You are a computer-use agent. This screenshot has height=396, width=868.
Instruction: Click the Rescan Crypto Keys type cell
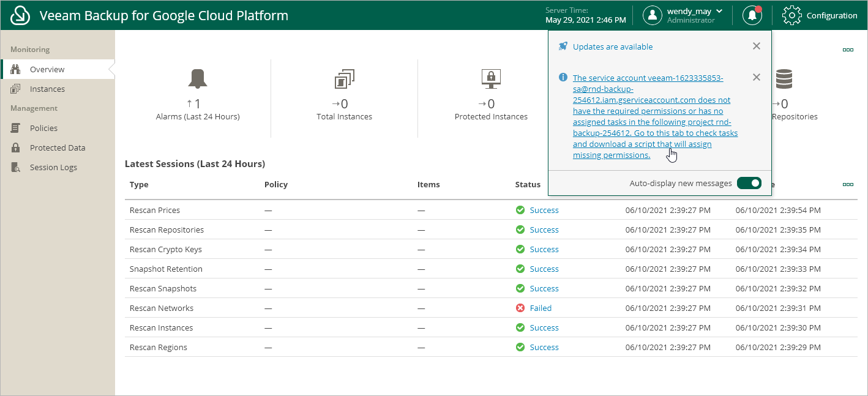pos(165,249)
